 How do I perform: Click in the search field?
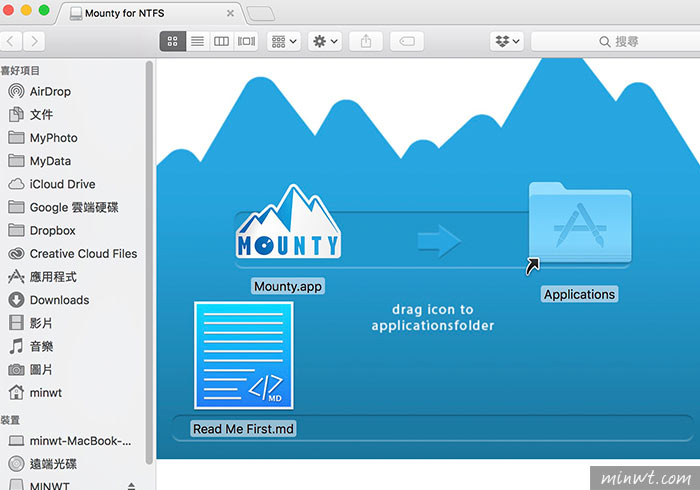[x=616, y=42]
